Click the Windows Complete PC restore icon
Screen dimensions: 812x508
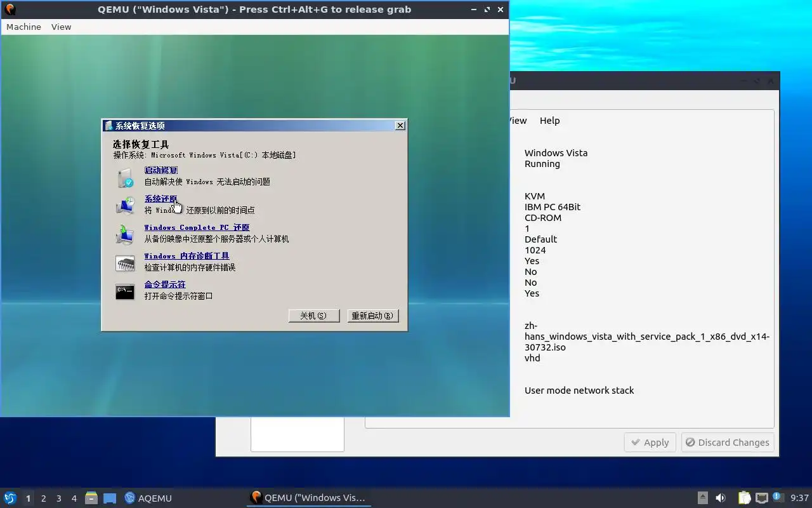point(125,234)
